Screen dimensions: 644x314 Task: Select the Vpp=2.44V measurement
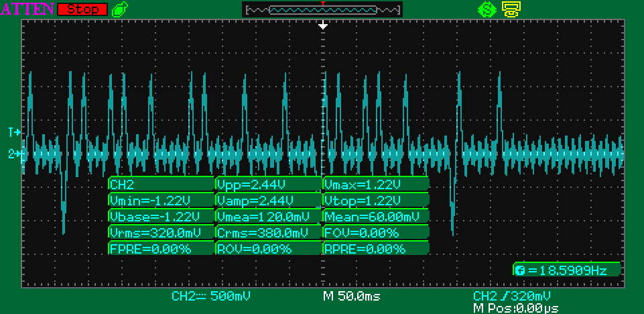pyautogui.click(x=268, y=184)
